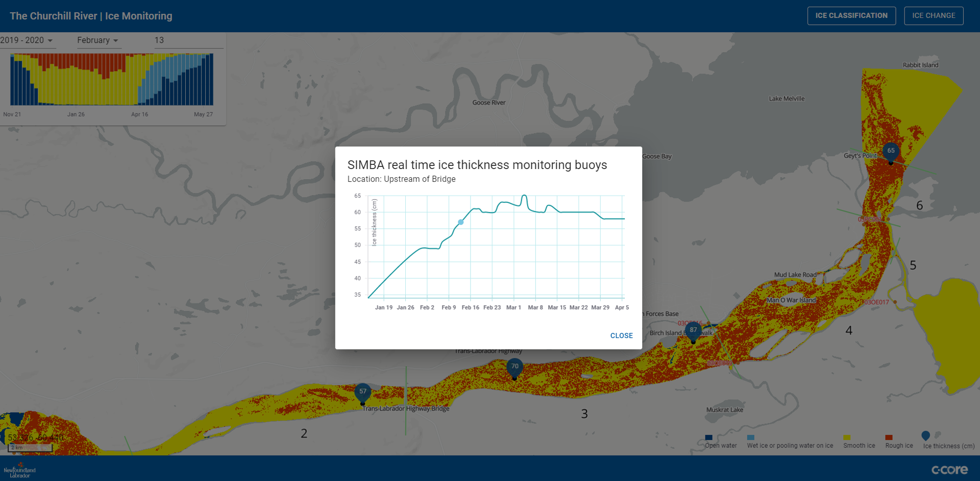Click the day field showing 13
This screenshot has width=980, height=481.
(159, 40)
